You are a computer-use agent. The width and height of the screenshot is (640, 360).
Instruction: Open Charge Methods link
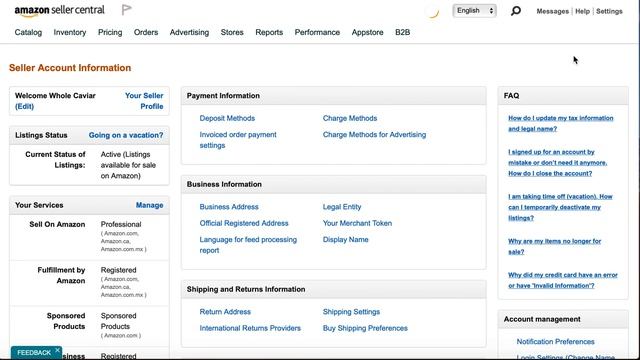350,118
